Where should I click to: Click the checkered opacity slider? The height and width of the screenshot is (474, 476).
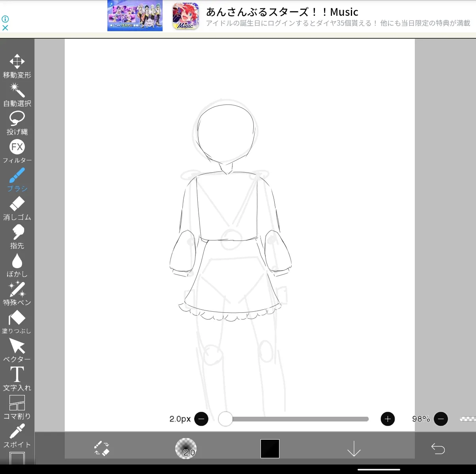468,419
